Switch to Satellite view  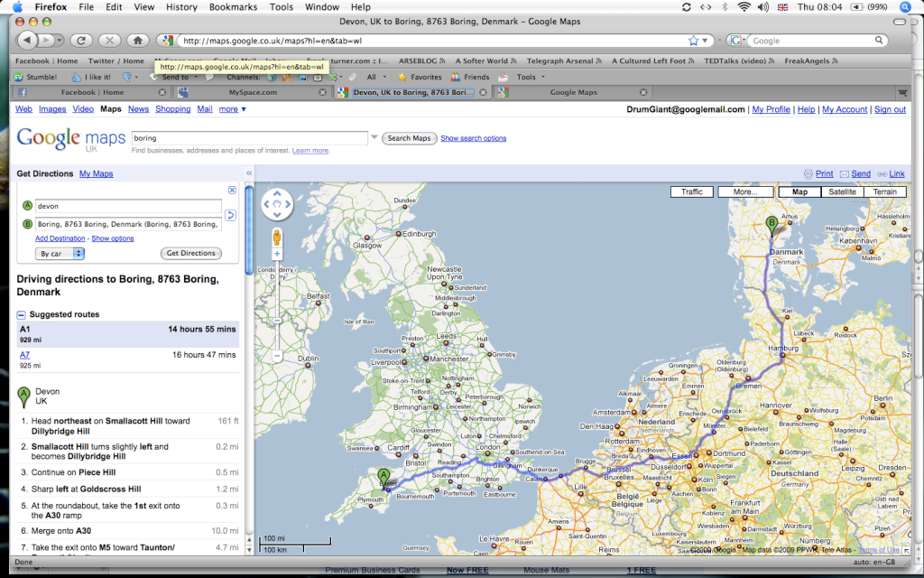pyautogui.click(x=842, y=191)
